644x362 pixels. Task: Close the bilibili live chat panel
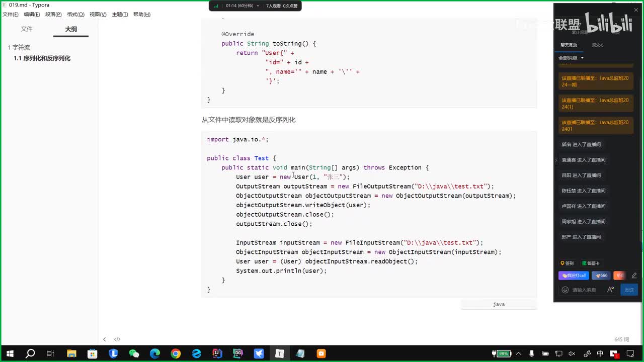point(636,10)
